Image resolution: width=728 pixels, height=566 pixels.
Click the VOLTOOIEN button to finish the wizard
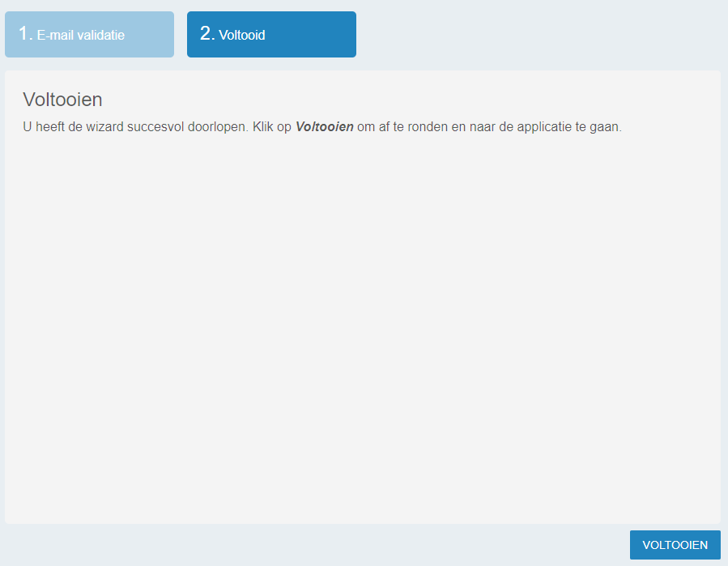(675, 545)
